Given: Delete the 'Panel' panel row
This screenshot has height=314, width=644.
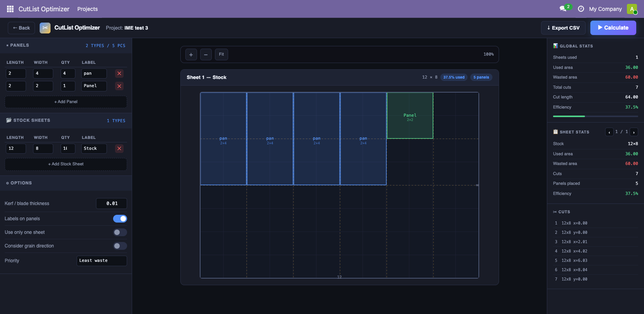Looking at the screenshot, I should click(119, 86).
